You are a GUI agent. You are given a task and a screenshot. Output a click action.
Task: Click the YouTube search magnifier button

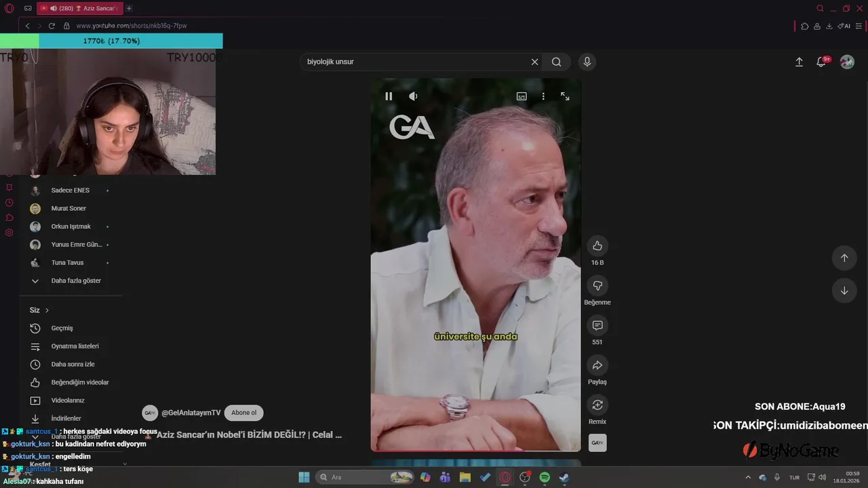pos(557,62)
